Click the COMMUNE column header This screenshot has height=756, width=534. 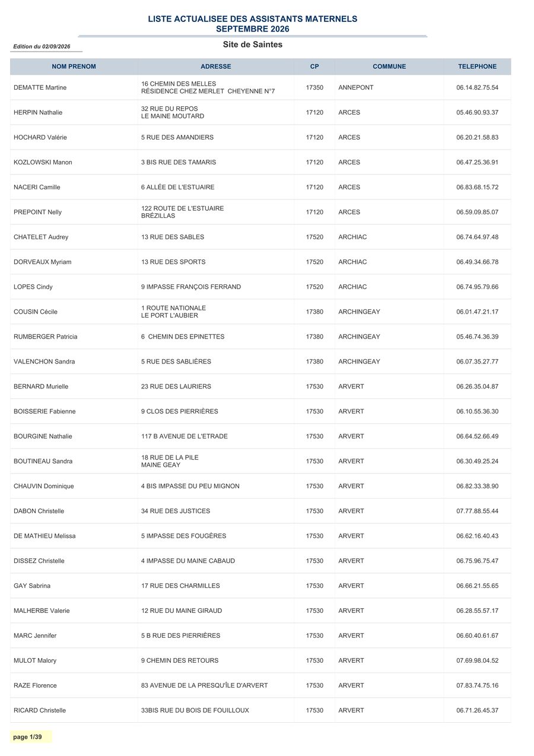tap(389, 67)
